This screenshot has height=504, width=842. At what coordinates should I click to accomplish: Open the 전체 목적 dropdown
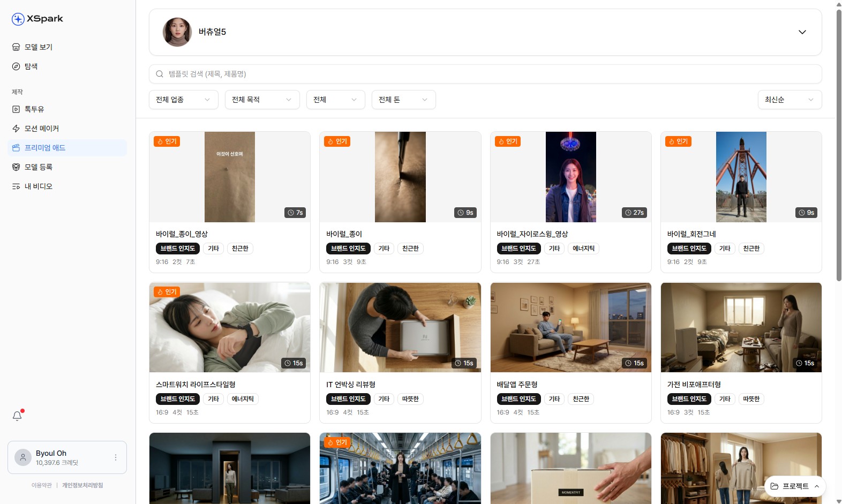pyautogui.click(x=262, y=100)
